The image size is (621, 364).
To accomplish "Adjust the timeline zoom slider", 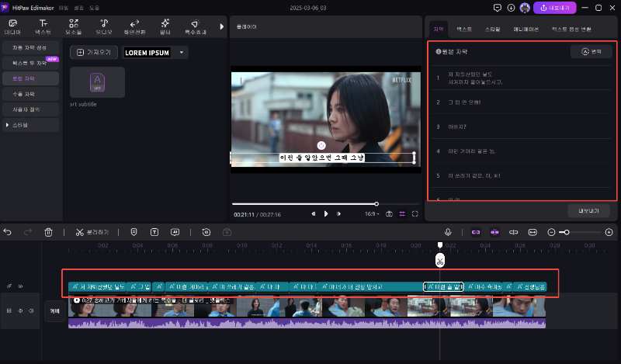I will coord(565,232).
